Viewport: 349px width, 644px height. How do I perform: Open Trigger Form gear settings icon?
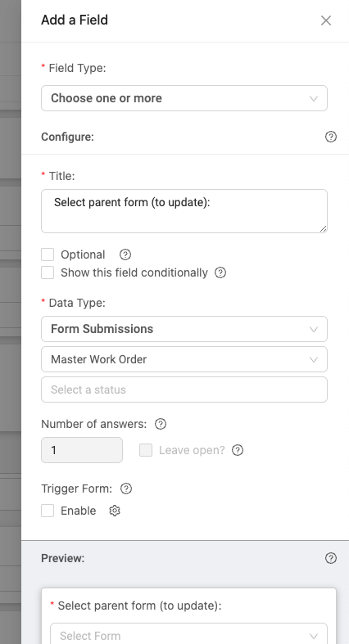tap(115, 511)
